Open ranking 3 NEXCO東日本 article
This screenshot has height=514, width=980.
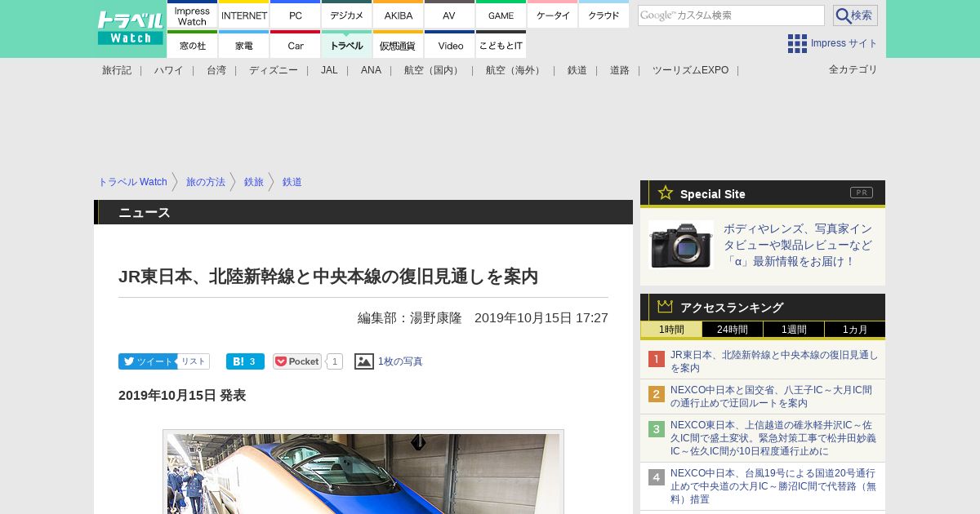click(773, 438)
